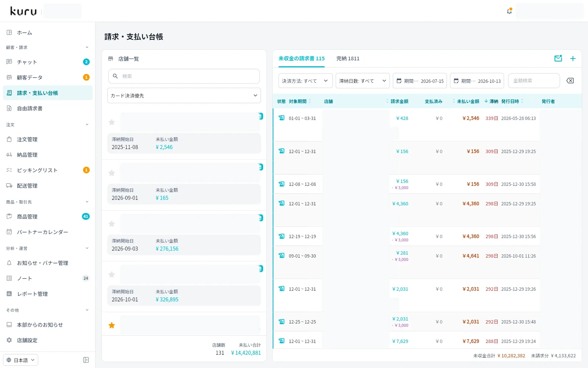Select the 未収金の請求書 115 tab
This screenshot has width=588, height=368.
[x=301, y=59]
